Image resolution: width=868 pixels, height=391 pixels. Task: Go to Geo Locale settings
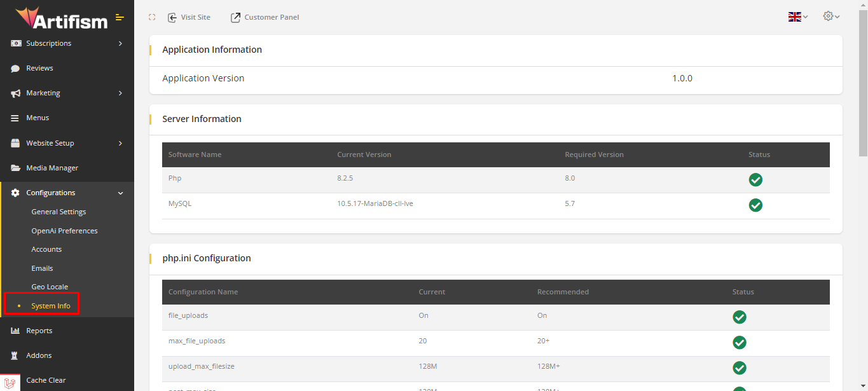coord(50,287)
